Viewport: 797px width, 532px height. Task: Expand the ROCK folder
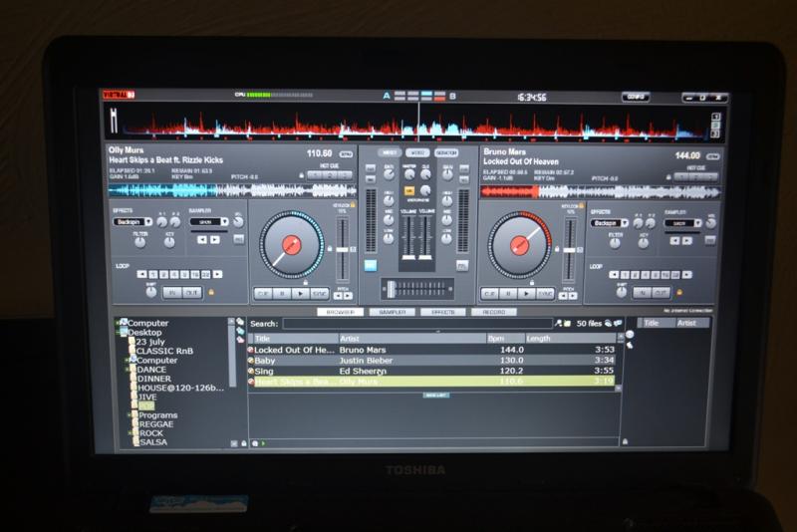click(131, 433)
